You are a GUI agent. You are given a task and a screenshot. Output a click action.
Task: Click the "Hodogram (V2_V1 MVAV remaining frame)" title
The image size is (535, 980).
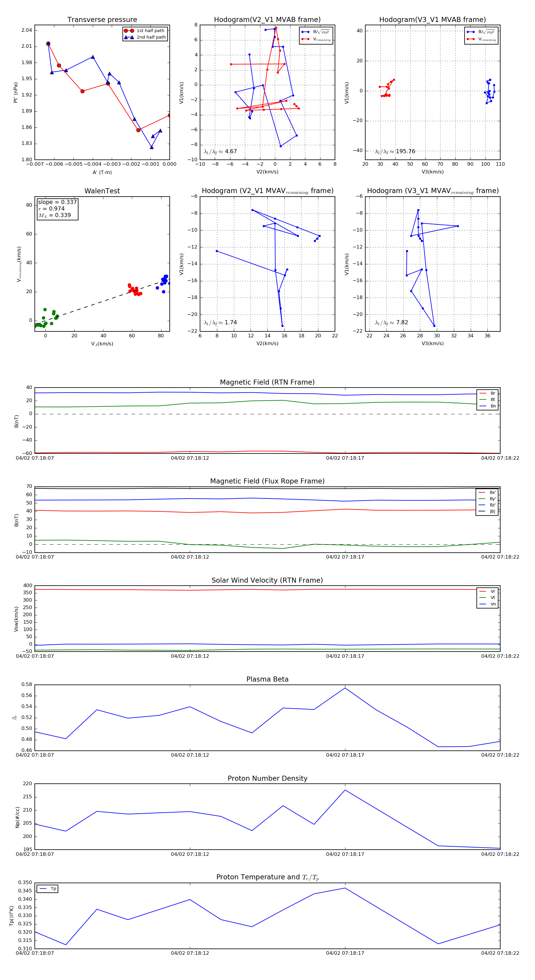[267, 191]
